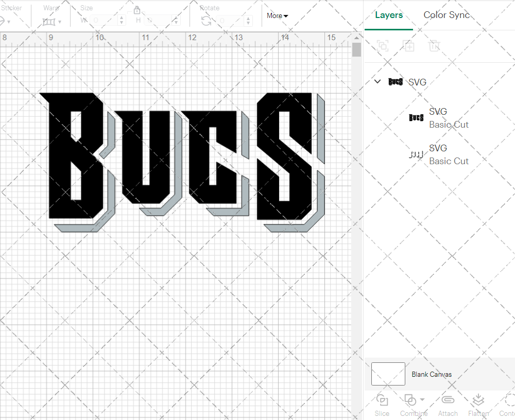
Task: Click the Rotate icon in toolbar
Action: 206,21
